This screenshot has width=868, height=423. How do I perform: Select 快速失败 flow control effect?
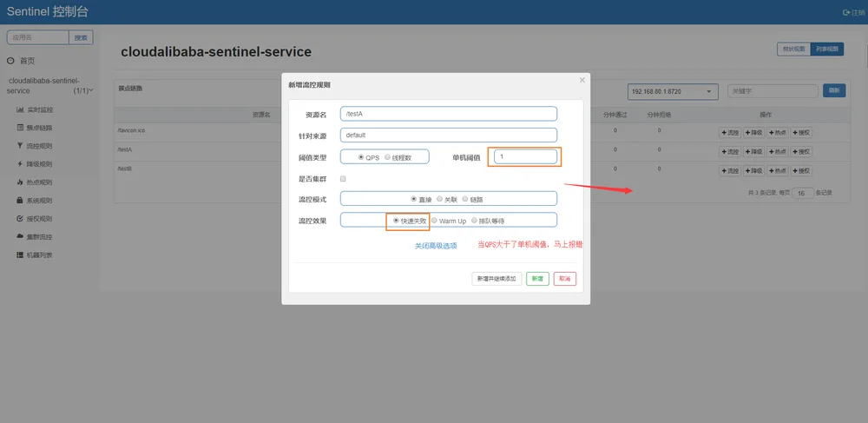coord(396,221)
